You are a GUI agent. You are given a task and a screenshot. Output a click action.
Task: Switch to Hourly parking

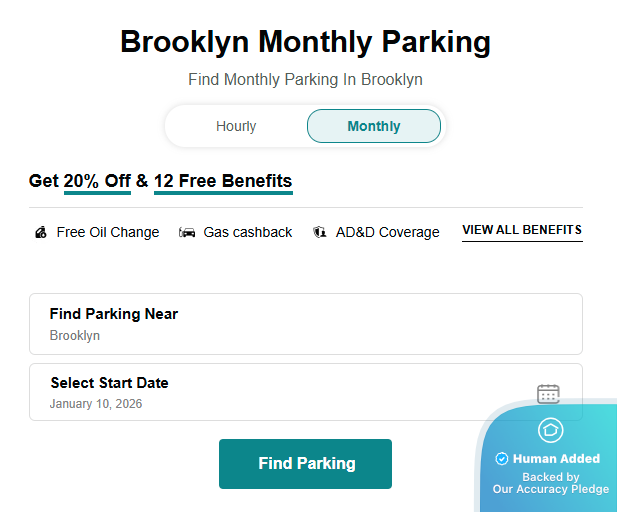coord(236,126)
